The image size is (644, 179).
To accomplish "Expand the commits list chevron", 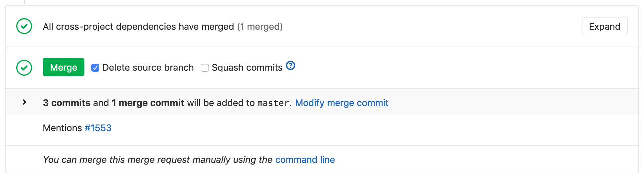I will [24, 102].
